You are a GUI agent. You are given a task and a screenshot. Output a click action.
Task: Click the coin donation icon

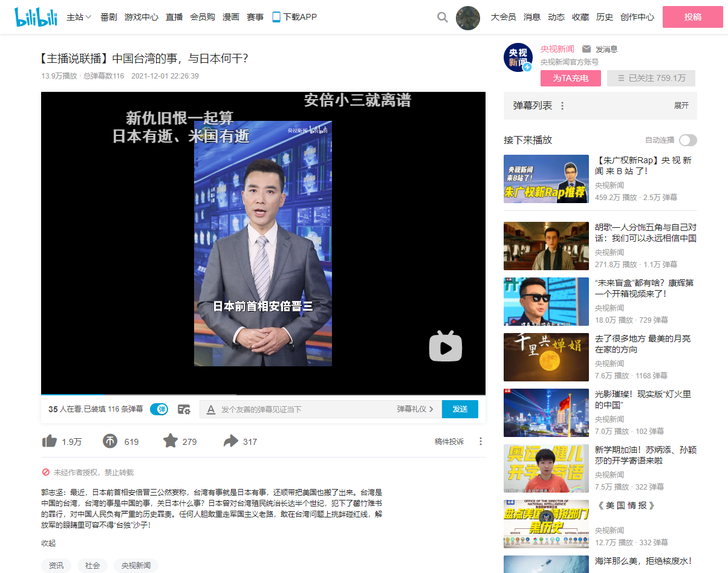tap(109, 441)
